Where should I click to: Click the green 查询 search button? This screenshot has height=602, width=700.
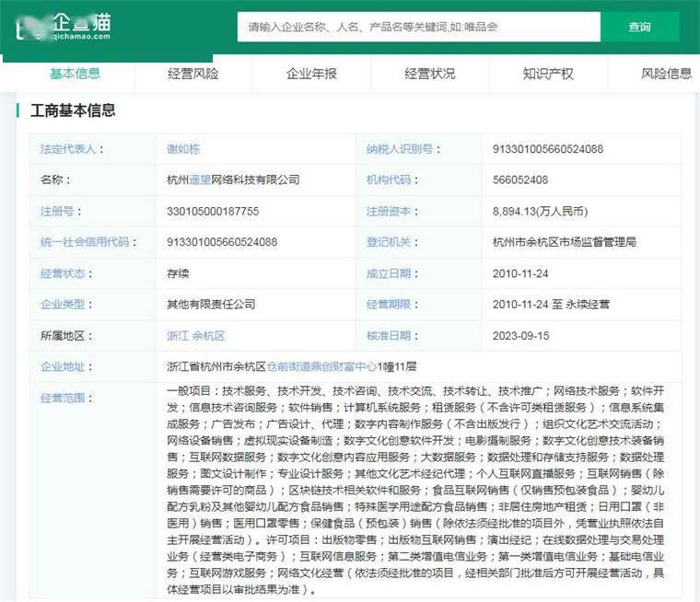point(640,27)
